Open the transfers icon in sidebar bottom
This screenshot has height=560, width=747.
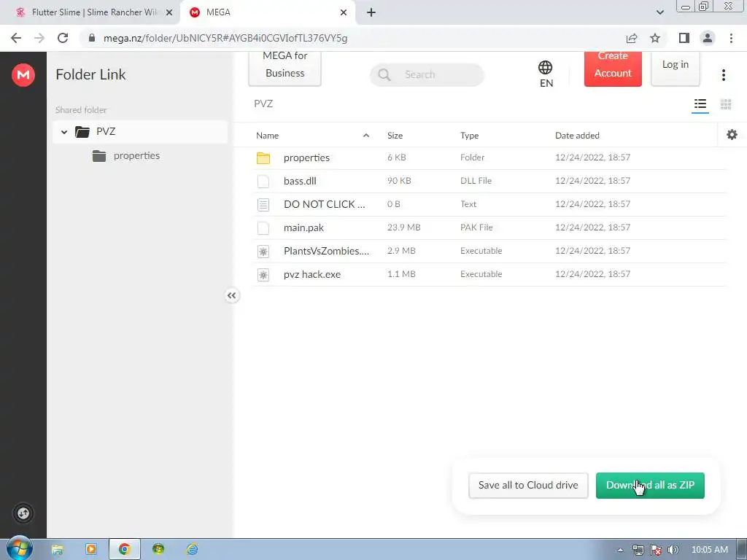pyautogui.click(x=23, y=513)
